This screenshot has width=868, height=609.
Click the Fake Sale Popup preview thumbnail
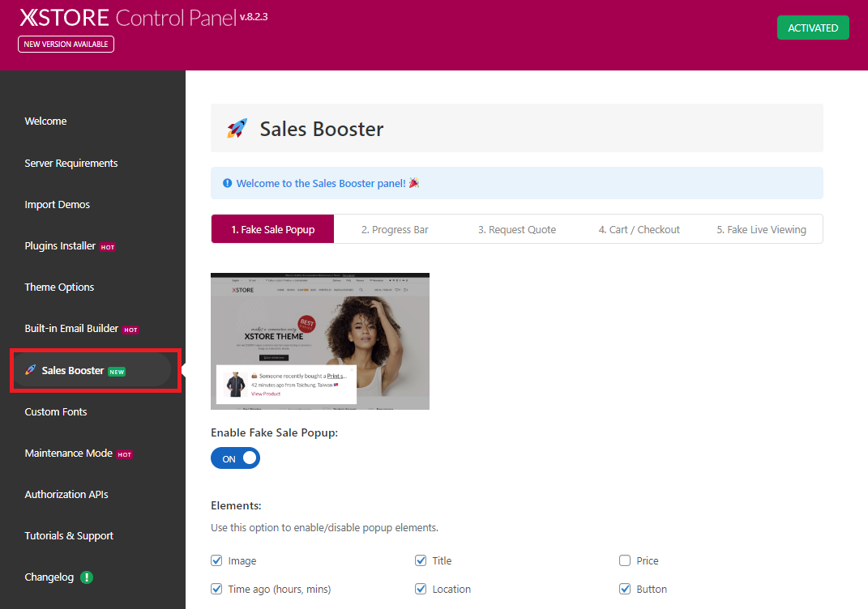[x=320, y=341]
